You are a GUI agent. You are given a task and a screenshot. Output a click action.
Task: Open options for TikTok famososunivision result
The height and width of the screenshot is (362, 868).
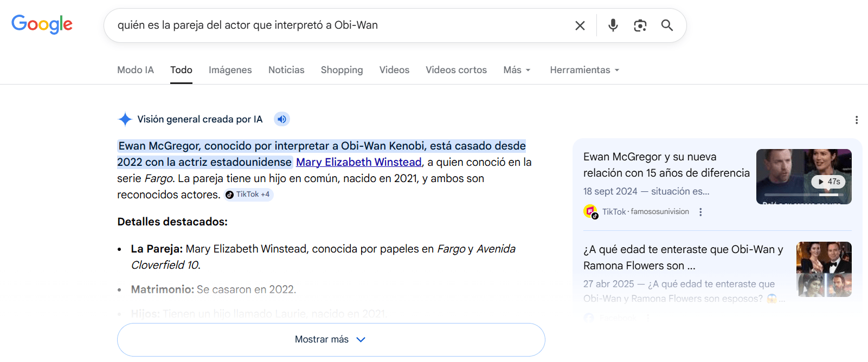point(700,212)
